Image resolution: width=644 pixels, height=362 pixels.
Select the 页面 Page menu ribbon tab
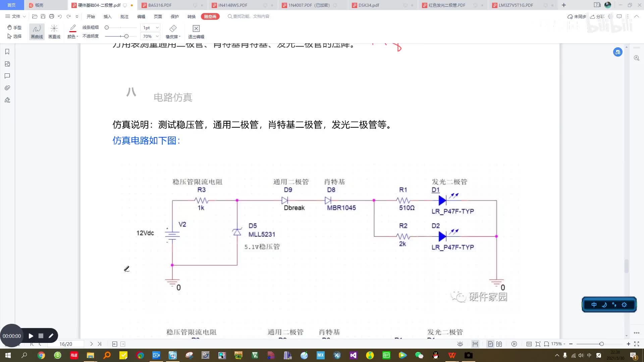click(x=158, y=17)
